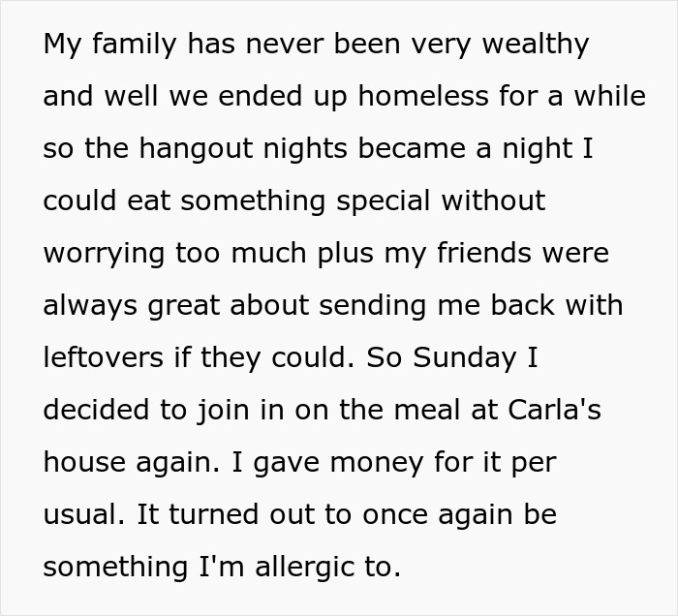Screen dimensions: 678x616
Task: Click the word "something" in the last line
Action: click(x=115, y=568)
